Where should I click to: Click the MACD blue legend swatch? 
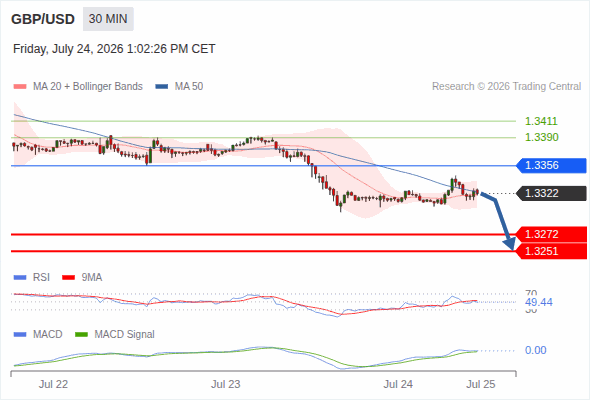(x=20, y=334)
